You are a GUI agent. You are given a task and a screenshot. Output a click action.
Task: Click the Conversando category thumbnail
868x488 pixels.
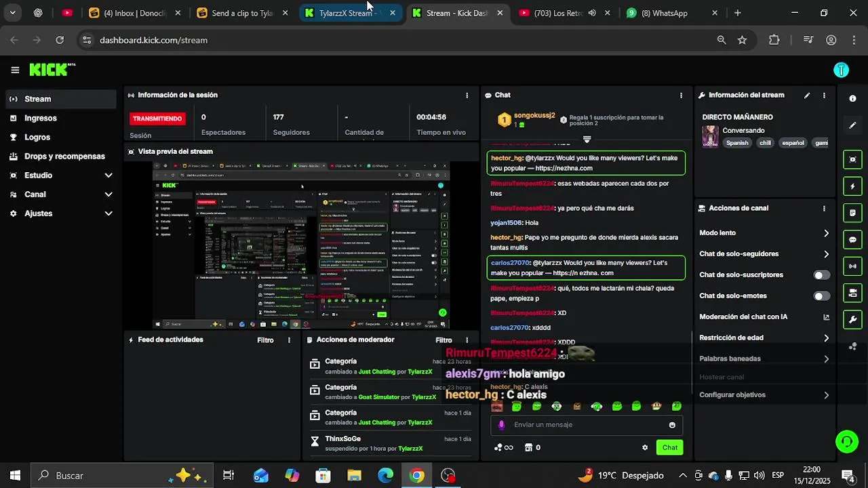tap(710, 136)
